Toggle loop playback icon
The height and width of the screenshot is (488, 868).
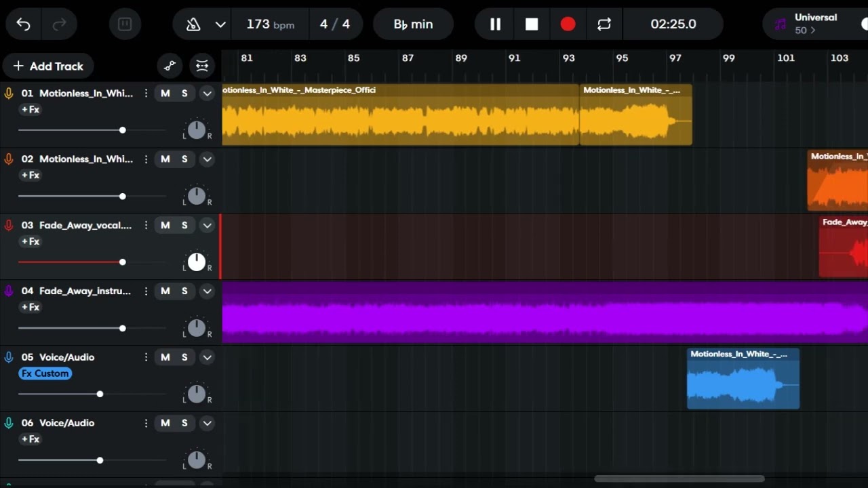tap(604, 24)
